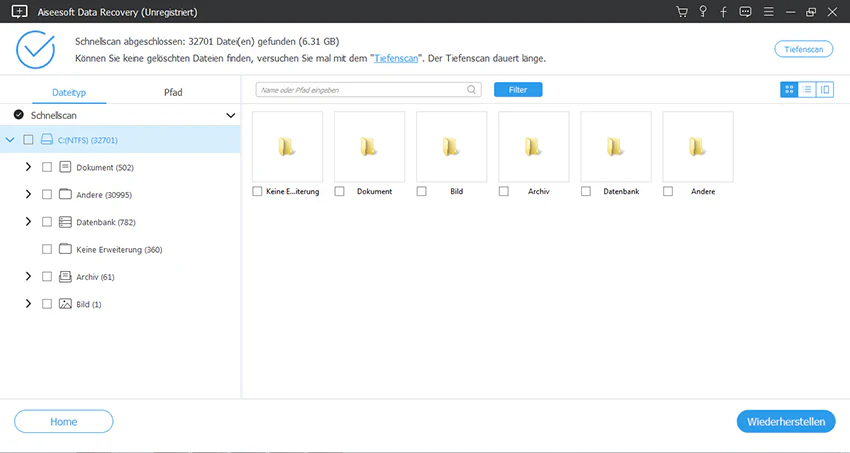The height and width of the screenshot is (453, 850).
Task: Restore down the Data Recovery window
Action: tap(811, 12)
